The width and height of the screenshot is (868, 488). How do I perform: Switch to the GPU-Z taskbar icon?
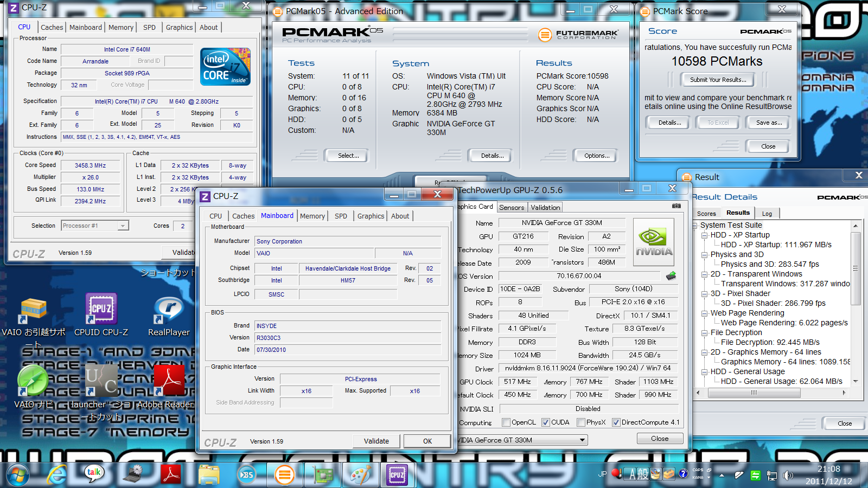(x=323, y=475)
